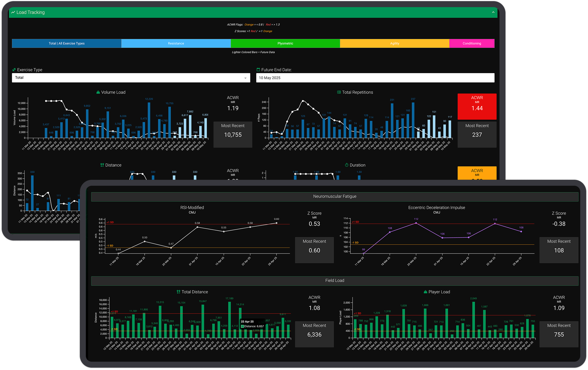Click the Exercise Type dropdown arrow
588x370 pixels.
click(245, 78)
